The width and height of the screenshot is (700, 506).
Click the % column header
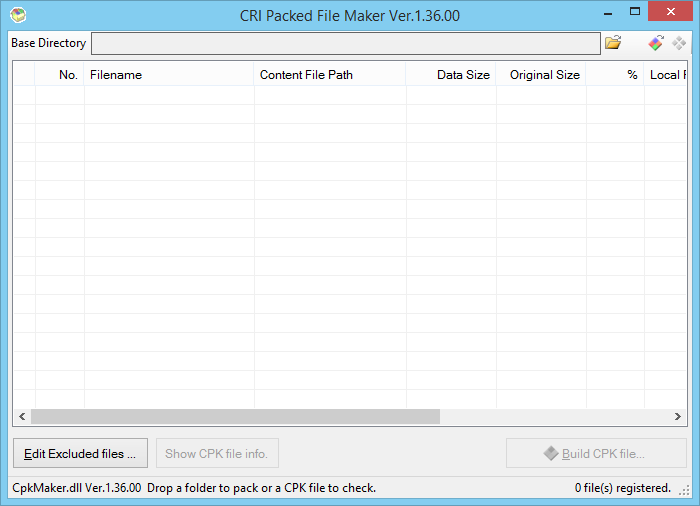click(x=615, y=75)
